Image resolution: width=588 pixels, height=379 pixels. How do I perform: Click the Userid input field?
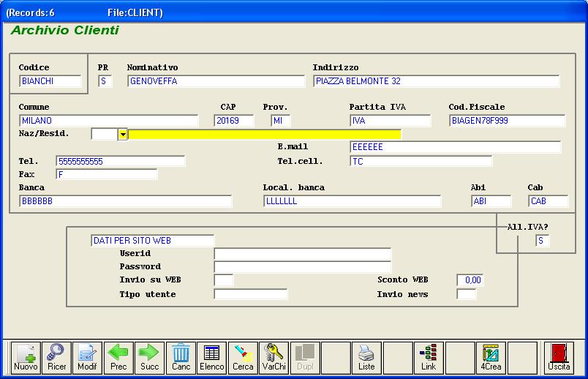pyautogui.click(x=303, y=254)
